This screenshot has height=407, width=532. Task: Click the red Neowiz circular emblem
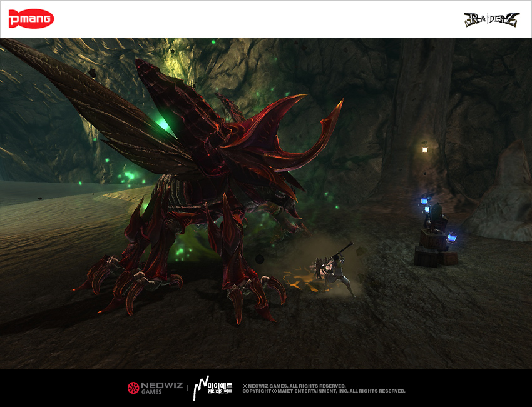point(133,388)
